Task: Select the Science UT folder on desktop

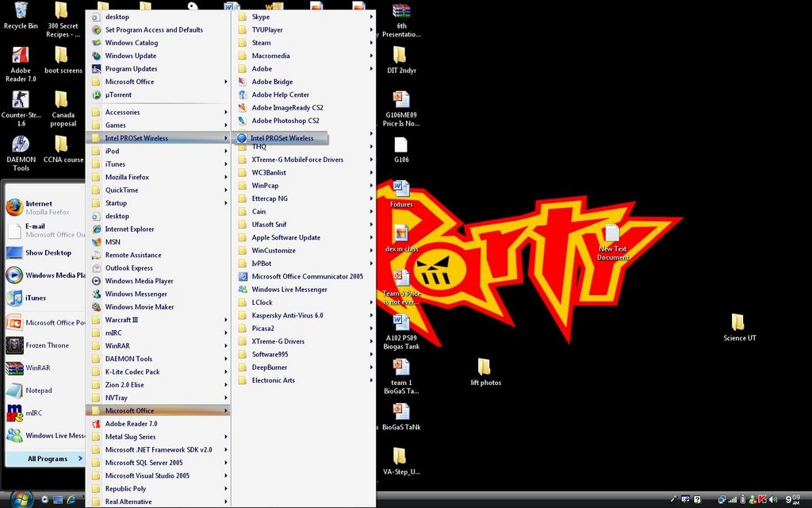Action: click(x=740, y=327)
